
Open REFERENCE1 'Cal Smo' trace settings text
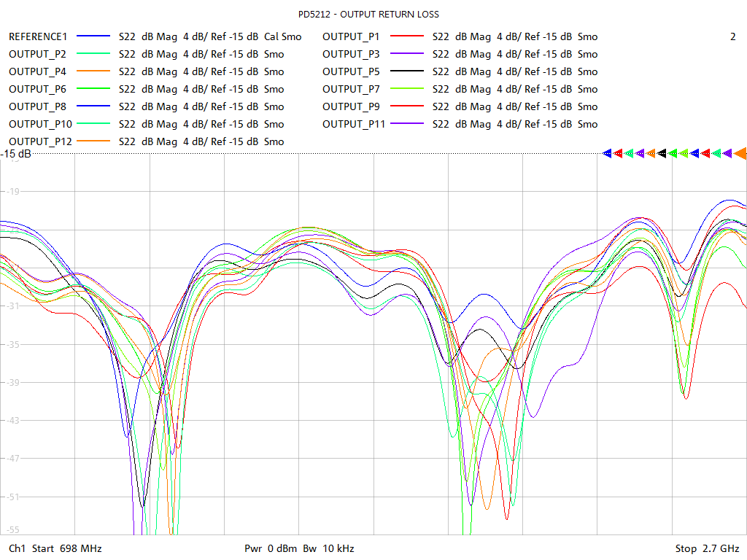[283, 36]
